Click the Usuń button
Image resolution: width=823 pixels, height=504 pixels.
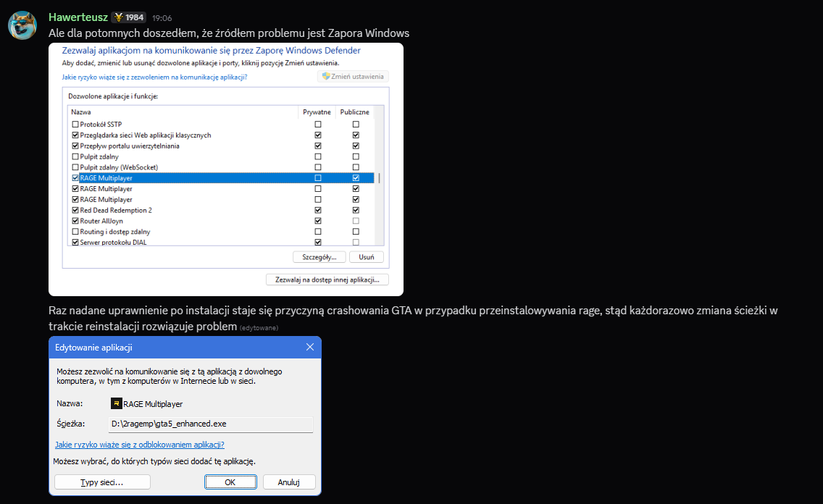(x=367, y=257)
